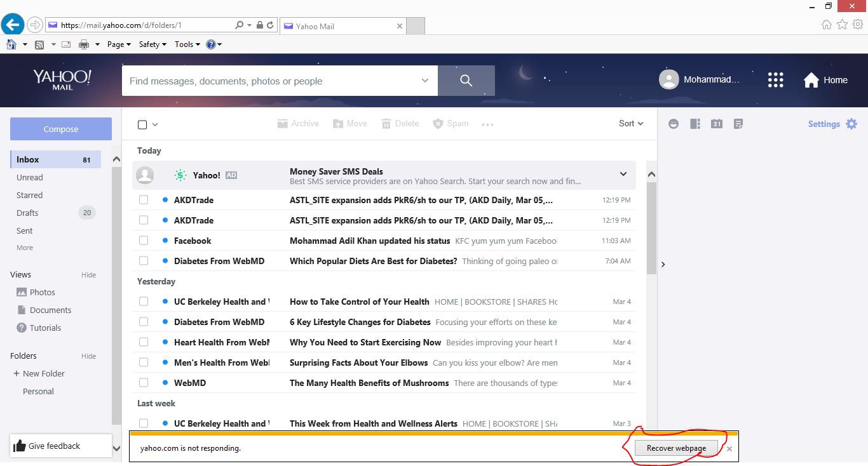868x466 pixels.
Task: Click the Yahoo Mail logo
Action: pyautogui.click(x=62, y=79)
